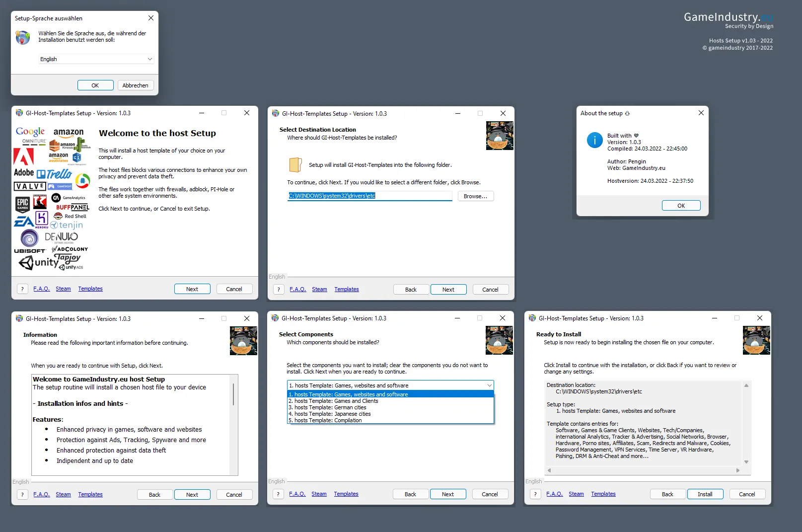Viewport: 802px width, 532px height.
Task: Open F.A.Q. link in Welcome window
Action: coord(42,289)
